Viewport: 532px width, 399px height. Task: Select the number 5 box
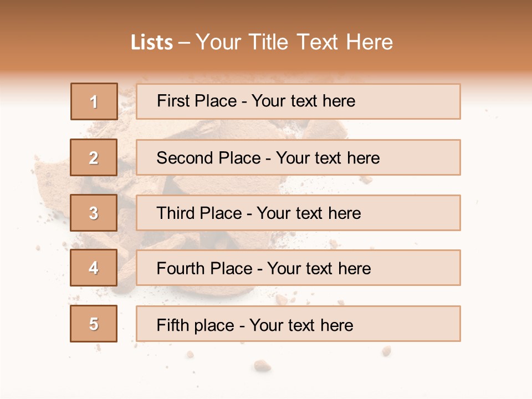(94, 323)
